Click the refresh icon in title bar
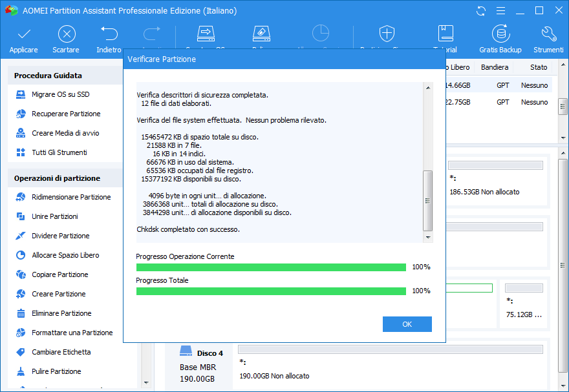Image resolution: width=569 pixels, height=392 pixels. 481,11
